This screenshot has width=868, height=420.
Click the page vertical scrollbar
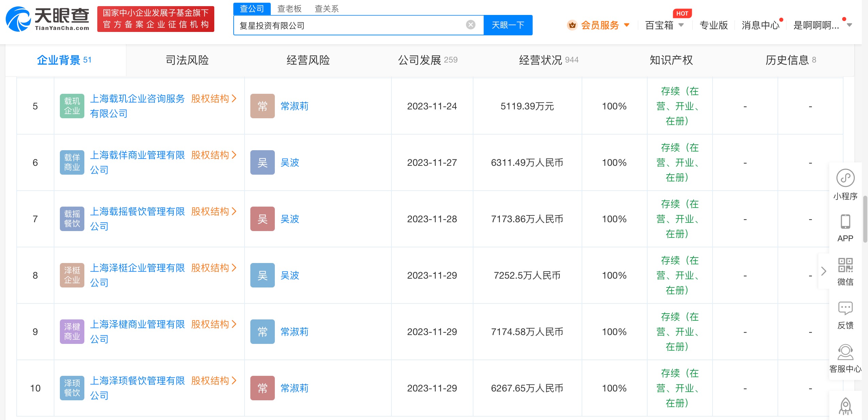pyautogui.click(x=865, y=219)
